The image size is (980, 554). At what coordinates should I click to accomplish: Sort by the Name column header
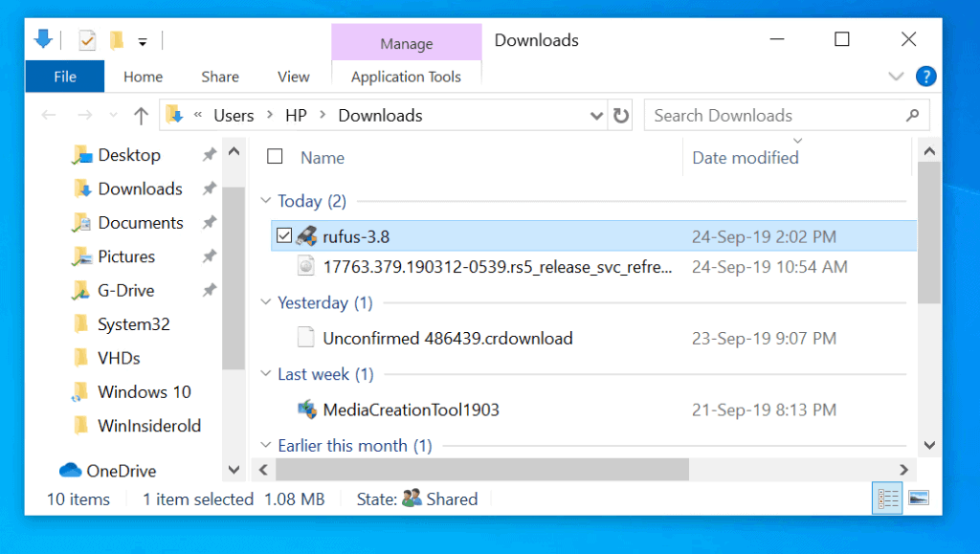[322, 157]
